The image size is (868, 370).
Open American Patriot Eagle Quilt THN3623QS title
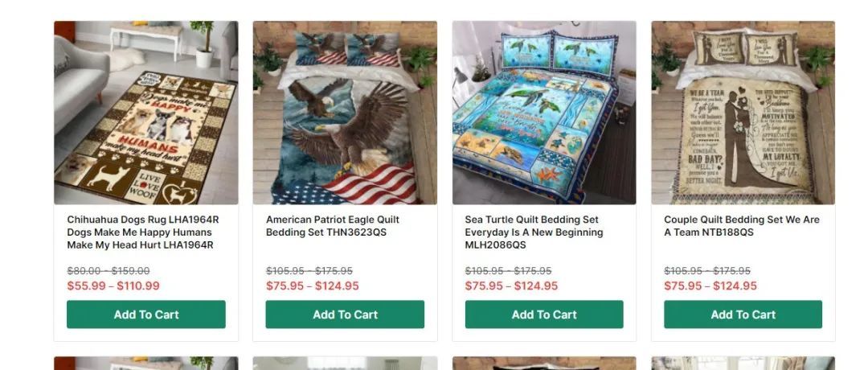pos(332,226)
